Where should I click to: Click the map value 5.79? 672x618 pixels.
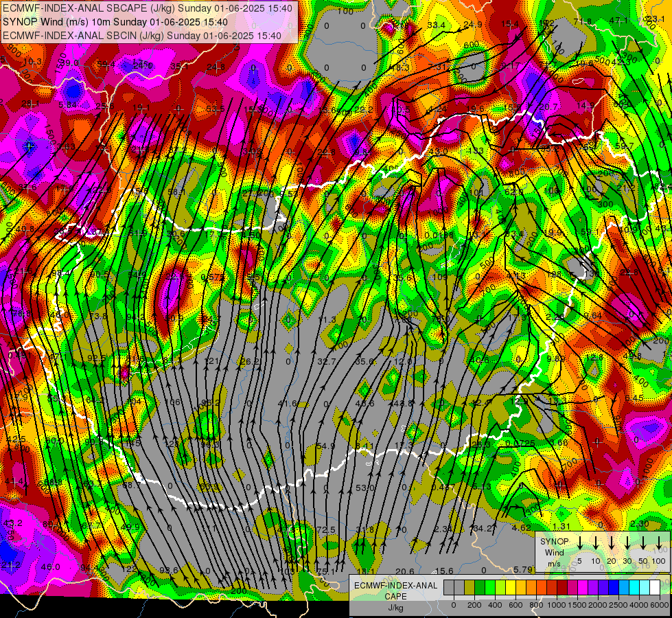click(x=522, y=569)
